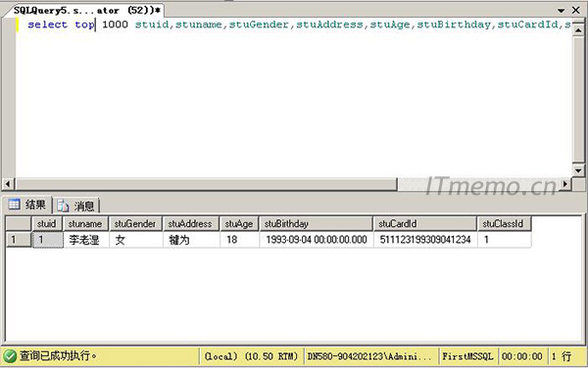This screenshot has height=368, width=588.
Task: Select the stuClassId cell with value 1
Action: tap(504, 240)
